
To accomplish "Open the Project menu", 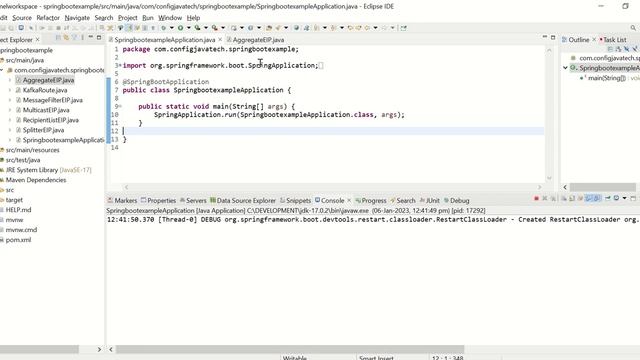I will pos(127,18).
